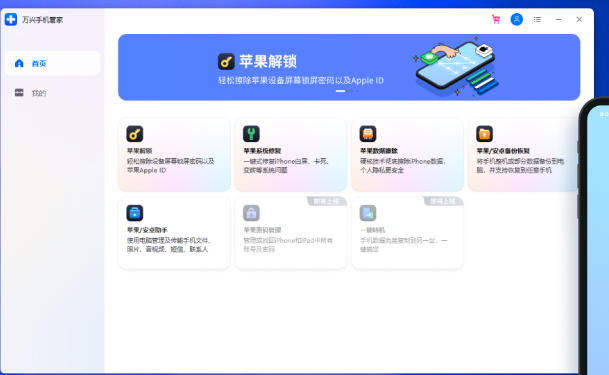Screen dimensions: 609x375
Task: Click the 一键转机 card title
Action: 372,230
